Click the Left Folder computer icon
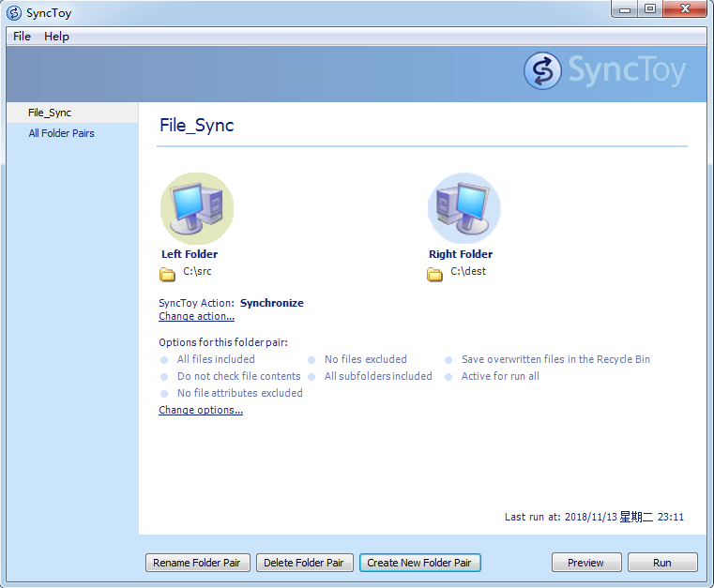This screenshot has width=714, height=588. click(197, 208)
